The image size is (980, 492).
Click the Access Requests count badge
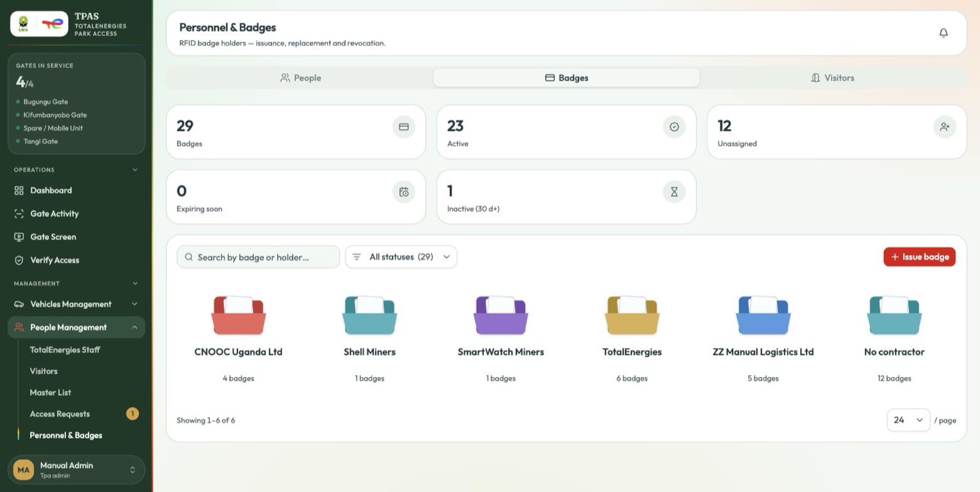[133, 414]
